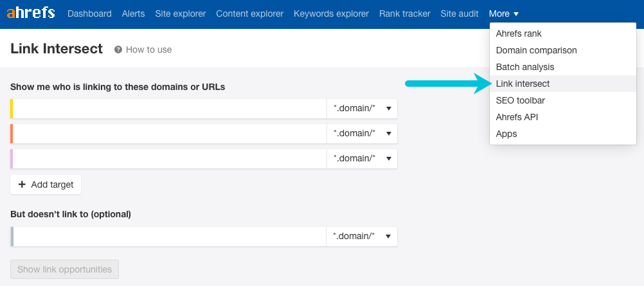Click 'Show me who is linking' label
The height and width of the screenshot is (286, 644).
tap(118, 87)
